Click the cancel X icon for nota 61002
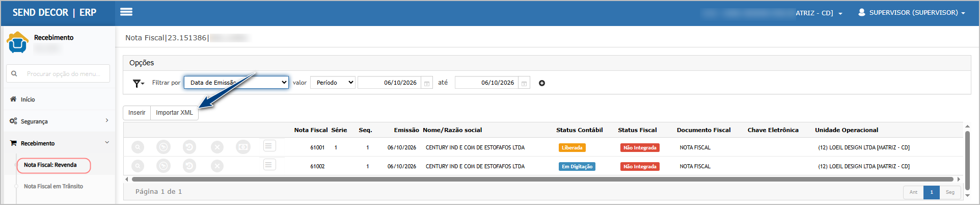 (x=217, y=166)
